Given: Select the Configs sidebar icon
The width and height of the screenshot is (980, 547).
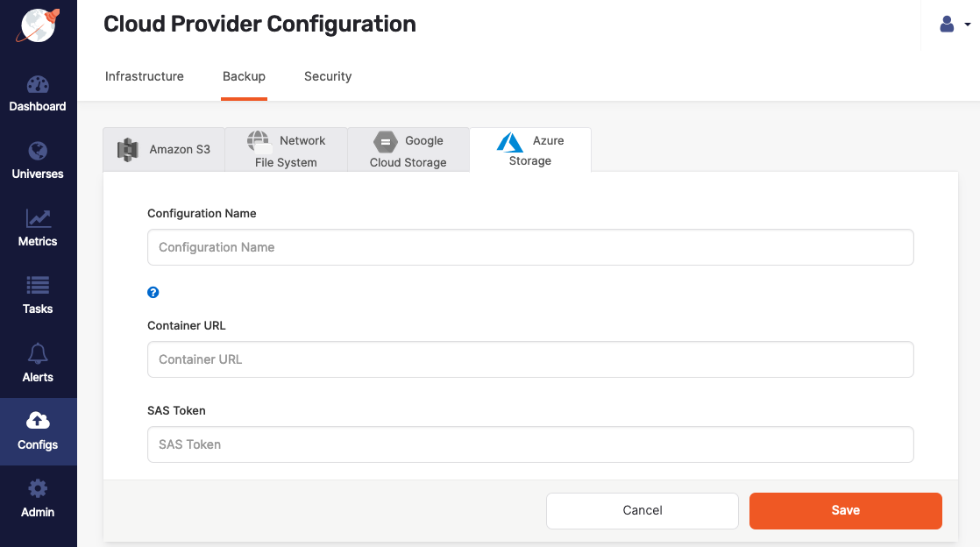Looking at the screenshot, I should (x=38, y=432).
